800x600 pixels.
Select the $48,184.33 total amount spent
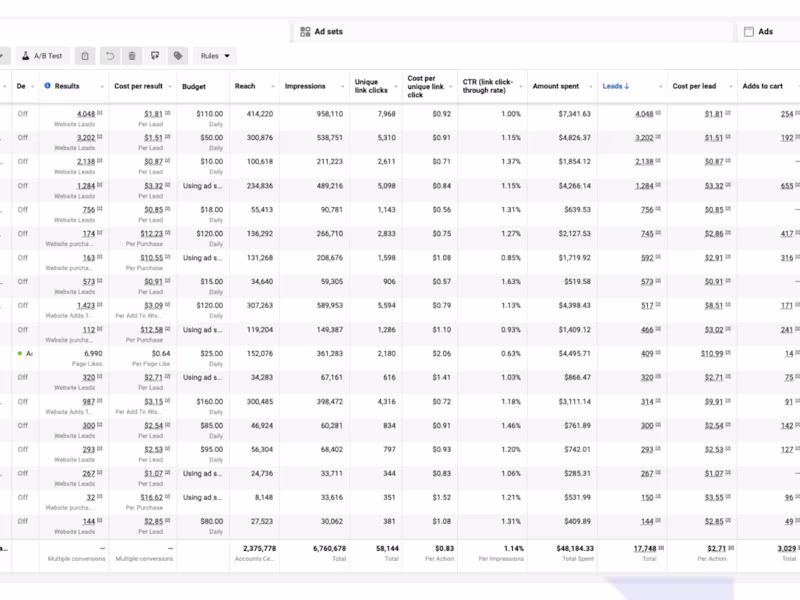tap(575, 548)
